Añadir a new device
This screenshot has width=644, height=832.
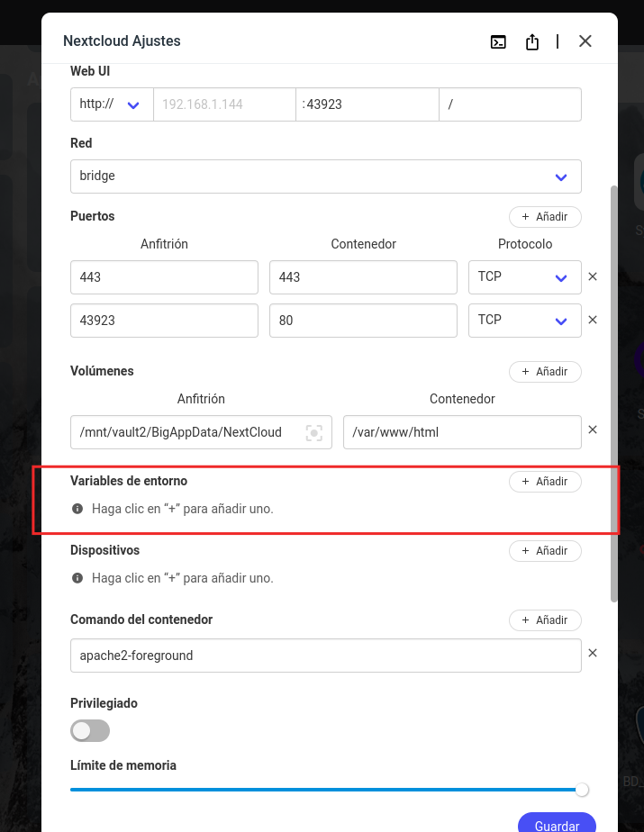(545, 550)
